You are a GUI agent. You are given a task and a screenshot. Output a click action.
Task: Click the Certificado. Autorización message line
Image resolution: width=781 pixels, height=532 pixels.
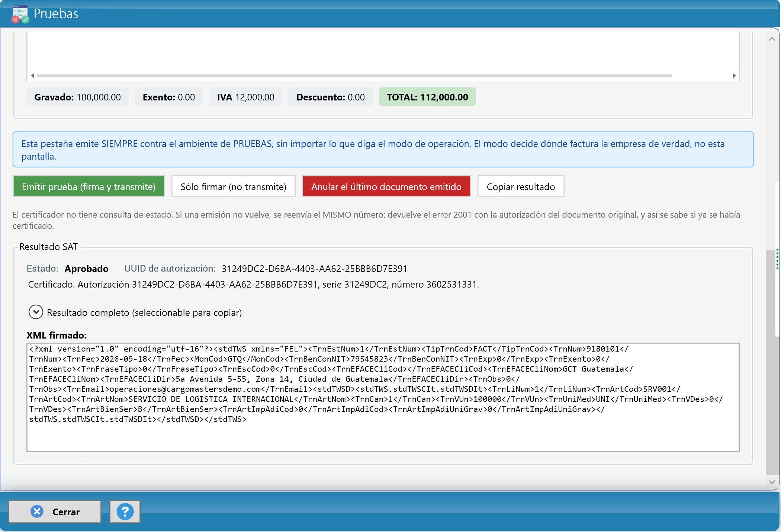[254, 285]
